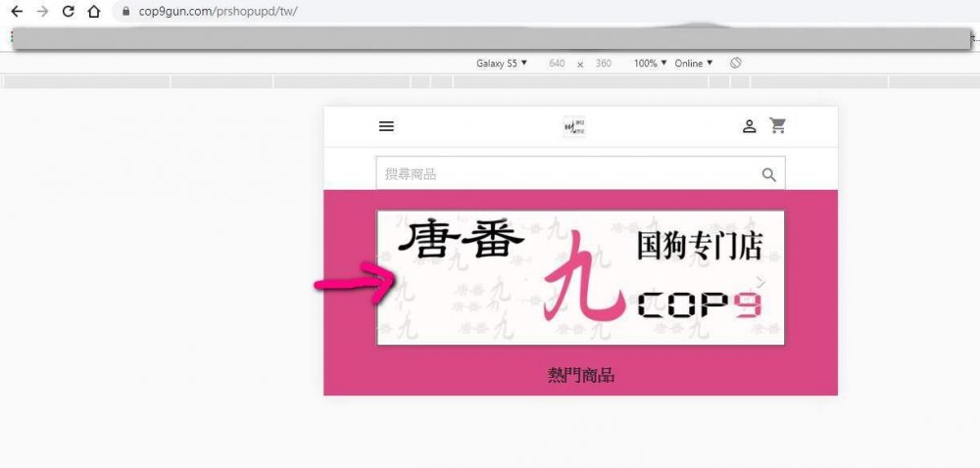
Task: Edit the 640 viewport width field
Action: (x=557, y=63)
